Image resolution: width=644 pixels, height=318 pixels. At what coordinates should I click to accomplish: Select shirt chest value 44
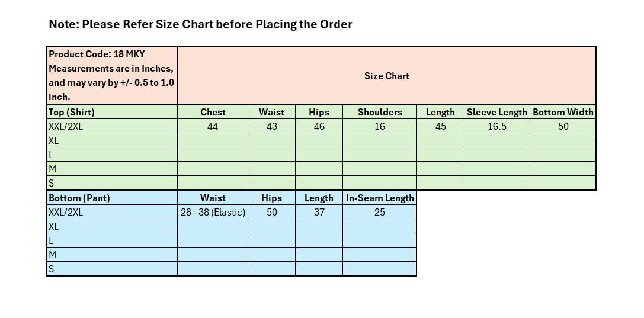213,126
